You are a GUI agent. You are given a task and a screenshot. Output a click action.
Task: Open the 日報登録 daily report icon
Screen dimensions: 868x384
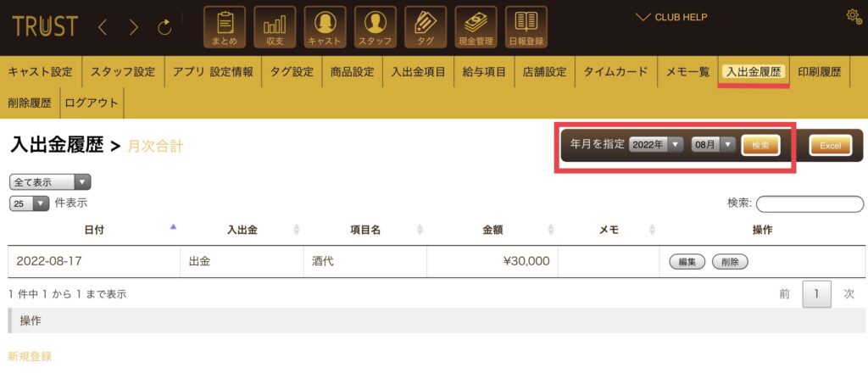526,26
